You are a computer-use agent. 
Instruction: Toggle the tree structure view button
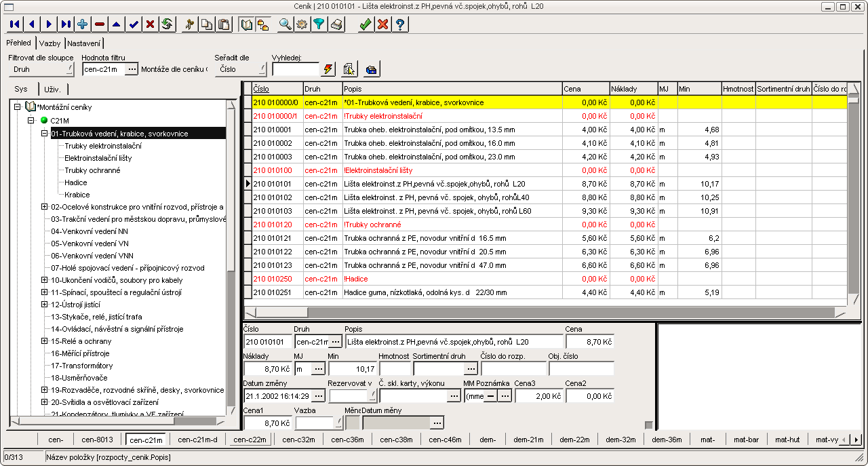(263, 24)
